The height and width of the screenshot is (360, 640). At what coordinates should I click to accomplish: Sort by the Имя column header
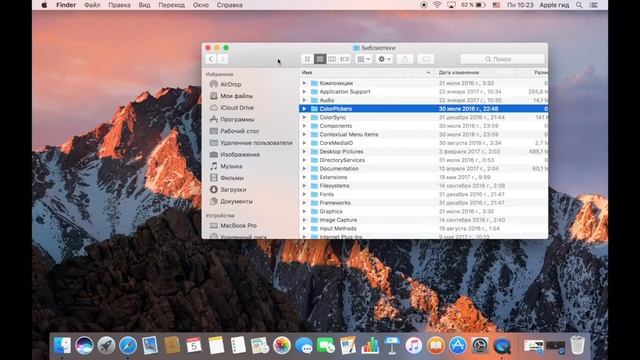click(366, 73)
